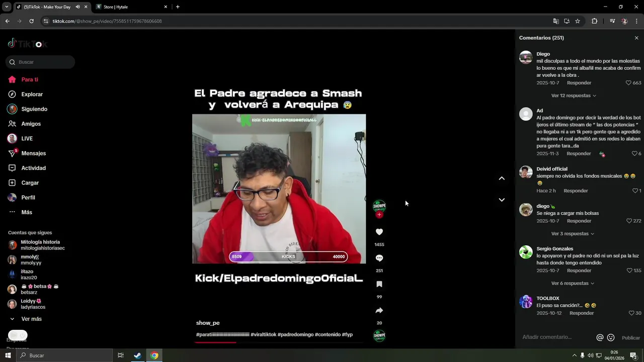Image resolution: width=644 pixels, height=362 pixels.
Task: Mute the TikTok tab audio icon
Action: tap(77, 7)
